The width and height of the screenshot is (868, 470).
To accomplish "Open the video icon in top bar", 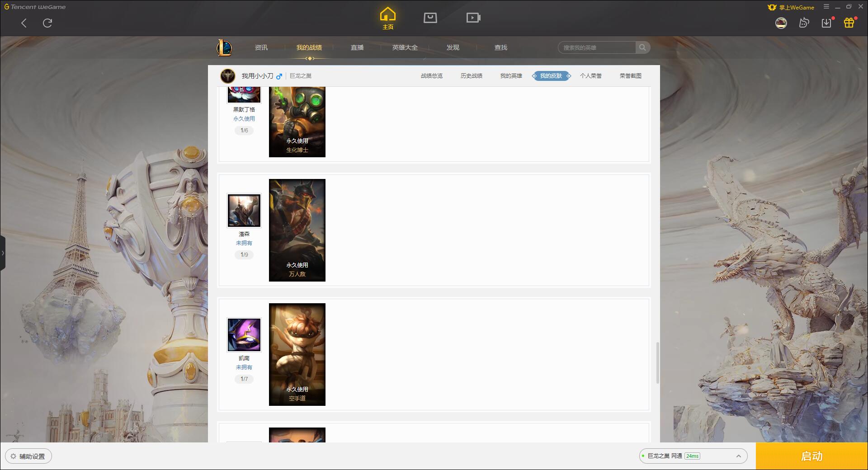I will (x=473, y=18).
